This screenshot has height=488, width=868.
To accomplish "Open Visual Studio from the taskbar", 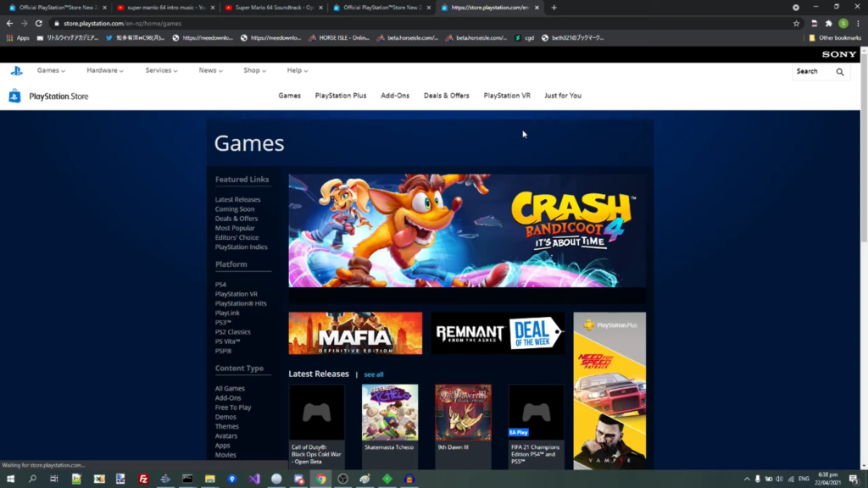I will click(x=254, y=480).
